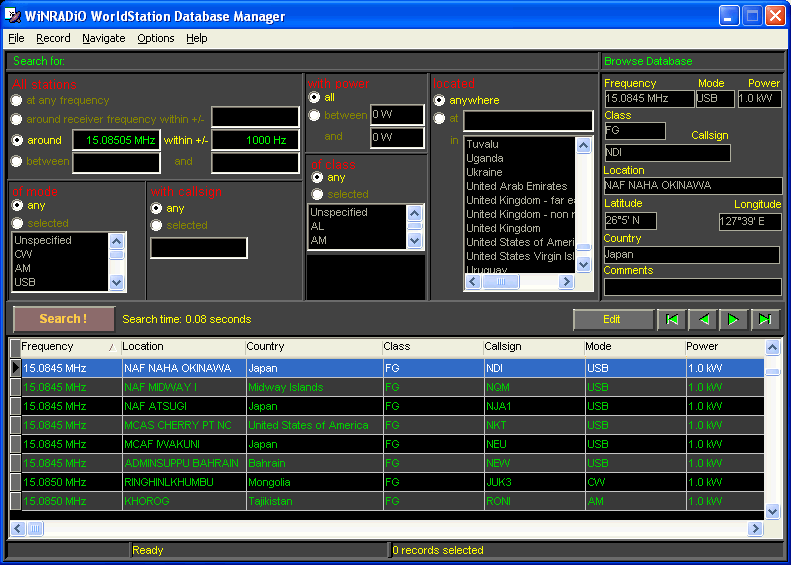The width and height of the screenshot is (791, 565).
Task: Select the RINGHINLKHUMBU Mongolia row
Action: (x=387, y=482)
